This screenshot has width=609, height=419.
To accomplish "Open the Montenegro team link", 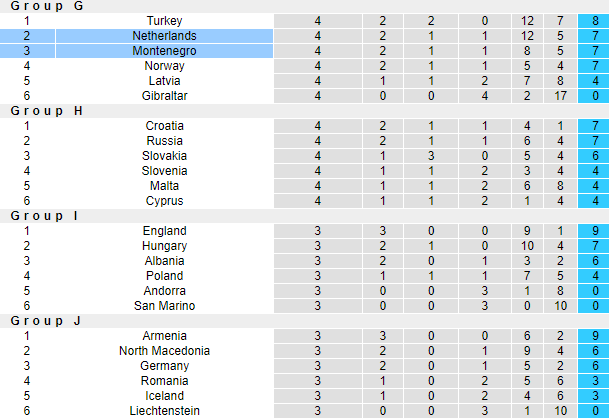I will pos(164,51).
